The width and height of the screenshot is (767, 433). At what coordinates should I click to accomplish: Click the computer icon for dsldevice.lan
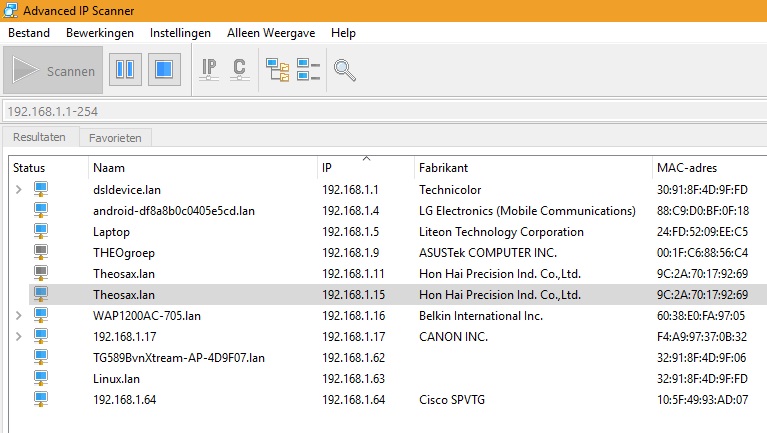tap(41, 189)
